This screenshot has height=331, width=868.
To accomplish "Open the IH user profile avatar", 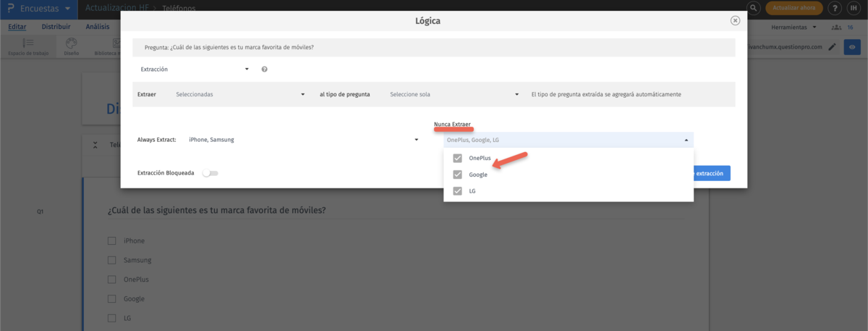I will click(852, 8).
